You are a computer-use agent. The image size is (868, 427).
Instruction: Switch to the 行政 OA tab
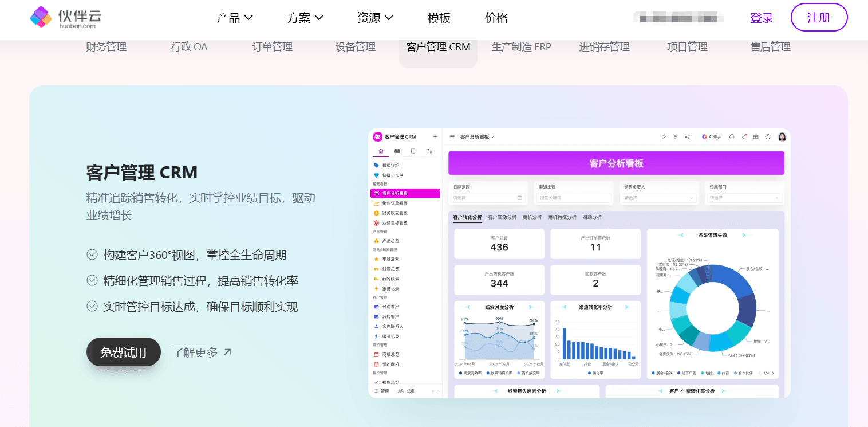190,47
